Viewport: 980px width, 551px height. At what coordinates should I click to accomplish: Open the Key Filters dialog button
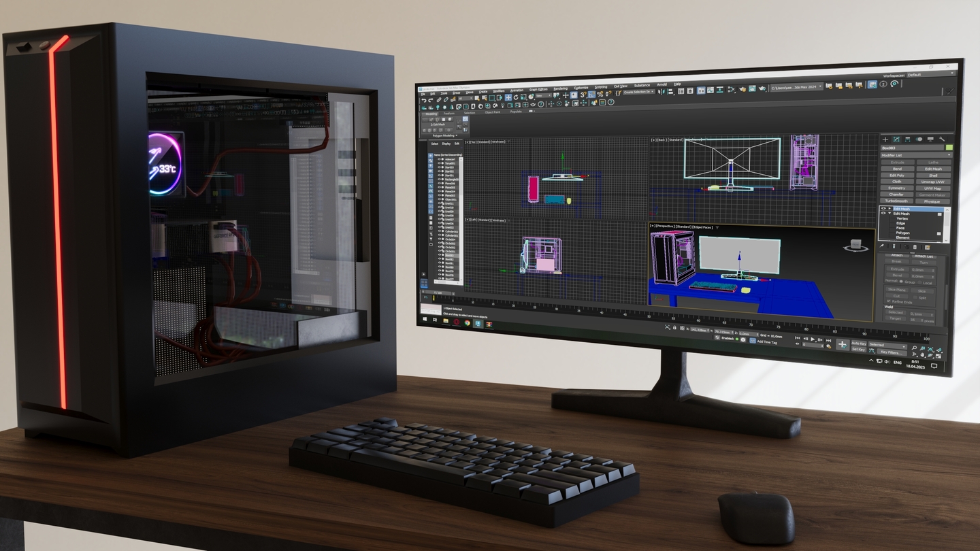click(x=892, y=352)
